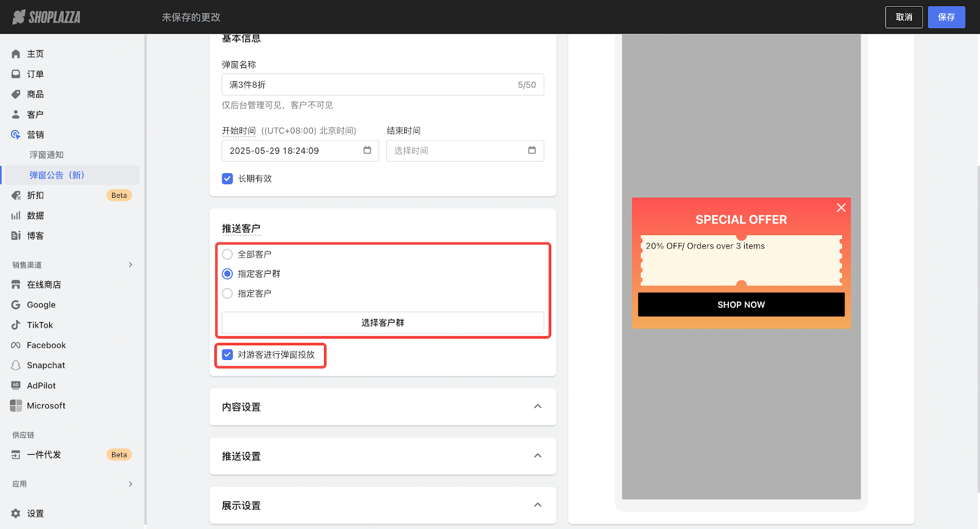Go to 折扣 in sidebar menu
980x529 pixels.
(x=36, y=195)
